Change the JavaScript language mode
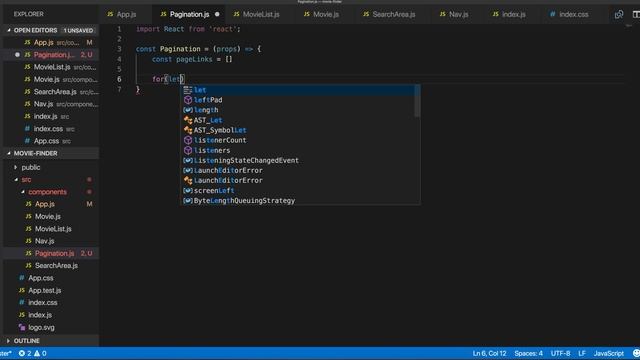The height and width of the screenshot is (360, 640). [609, 353]
